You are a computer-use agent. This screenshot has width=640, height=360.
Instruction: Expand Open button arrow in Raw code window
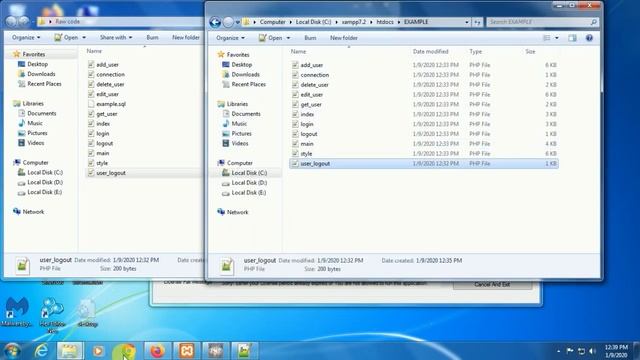(x=84, y=38)
